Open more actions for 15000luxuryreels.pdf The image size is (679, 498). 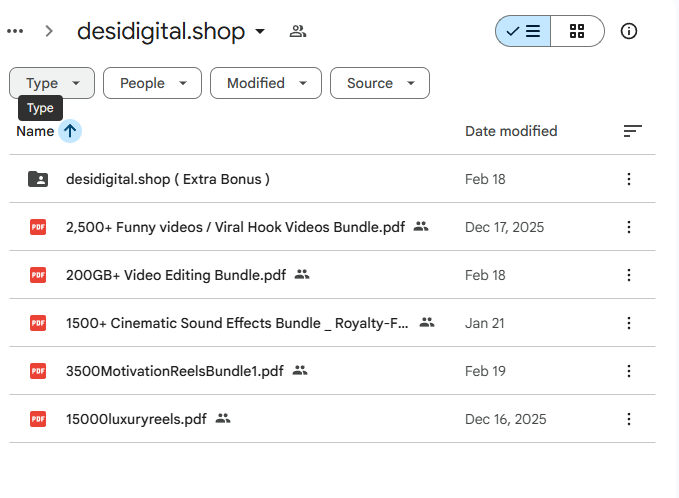[x=629, y=419]
